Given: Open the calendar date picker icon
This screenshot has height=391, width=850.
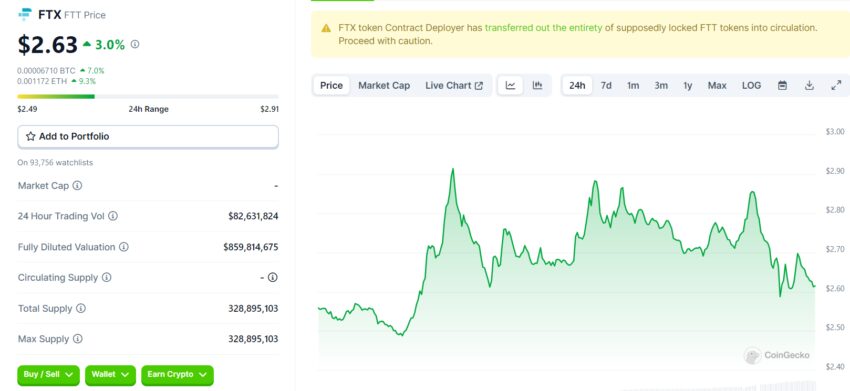Looking at the screenshot, I should 782,85.
